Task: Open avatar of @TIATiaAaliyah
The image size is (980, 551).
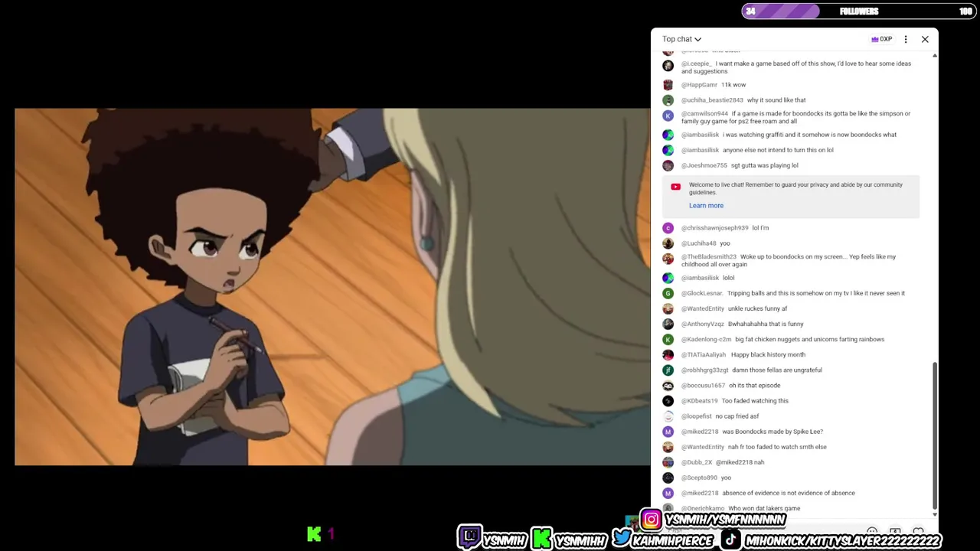Action: point(668,354)
